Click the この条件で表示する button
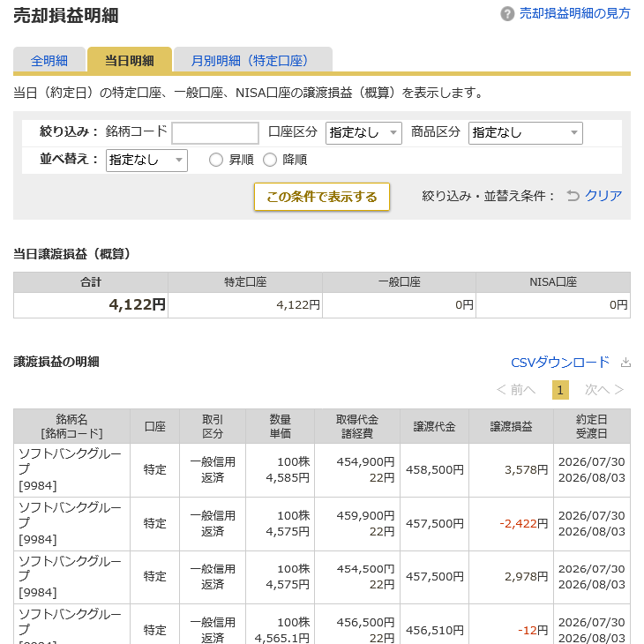Viewport: 644px width, 644px height. [x=322, y=197]
